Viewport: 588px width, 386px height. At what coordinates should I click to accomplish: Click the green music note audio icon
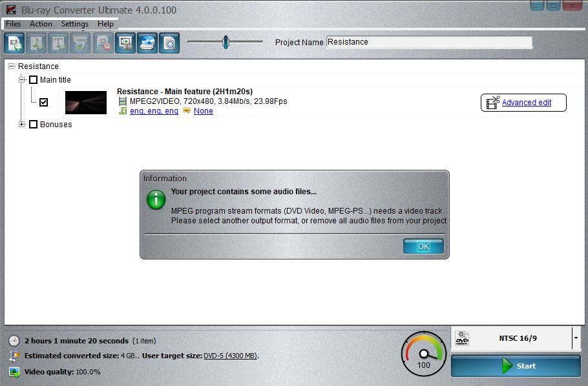click(x=123, y=111)
